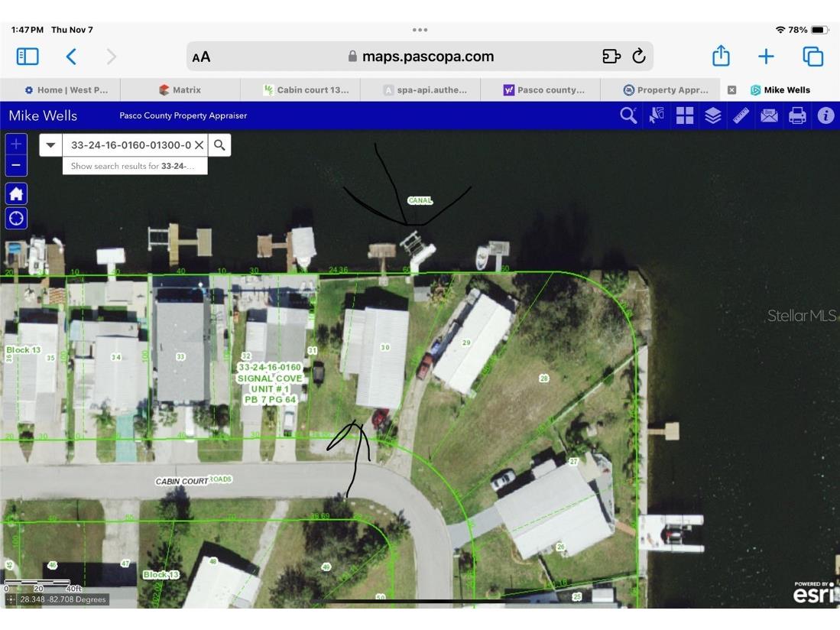Return to home extent with house icon

(16, 193)
